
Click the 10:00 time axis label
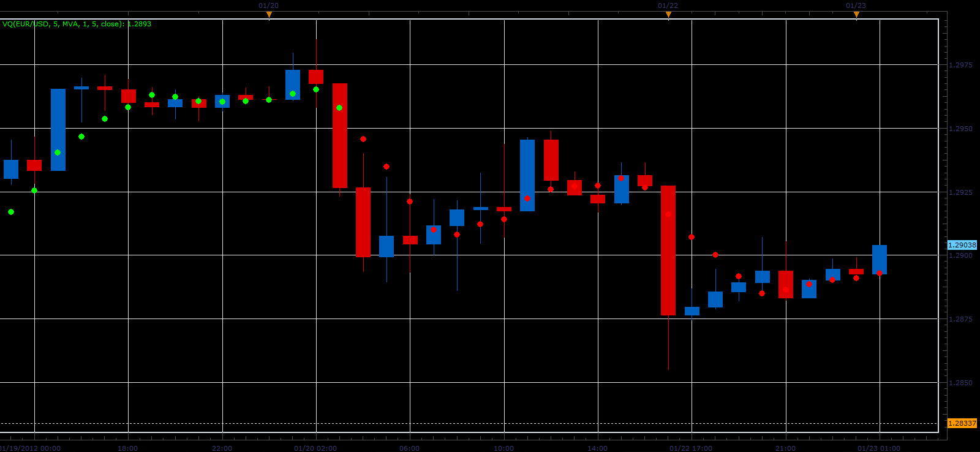click(503, 448)
